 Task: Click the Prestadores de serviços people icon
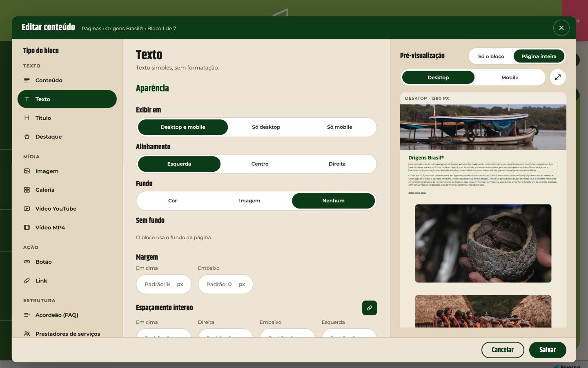pos(27,334)
